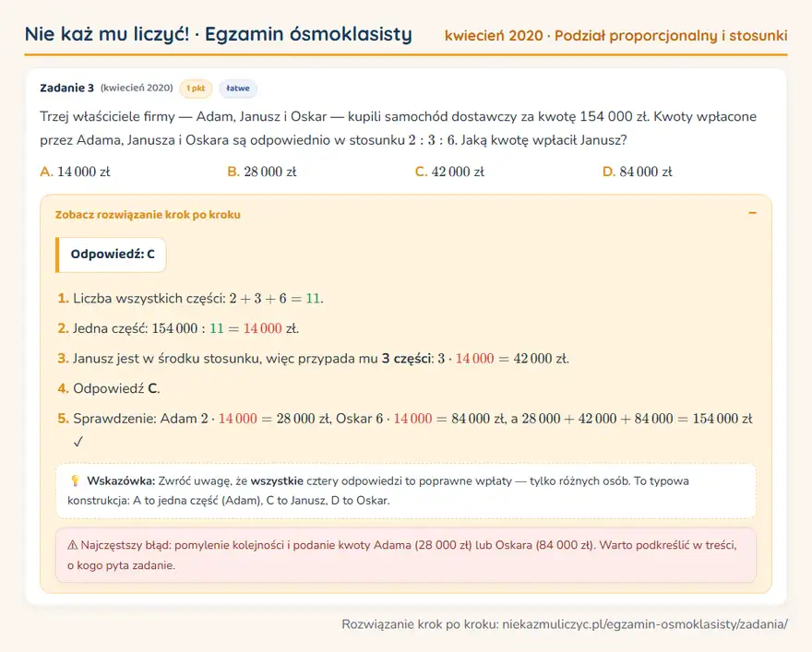Click step 4 'Odpowiedź C.'
This screenshot has width=812, height=652.
(x=109, y=388)
